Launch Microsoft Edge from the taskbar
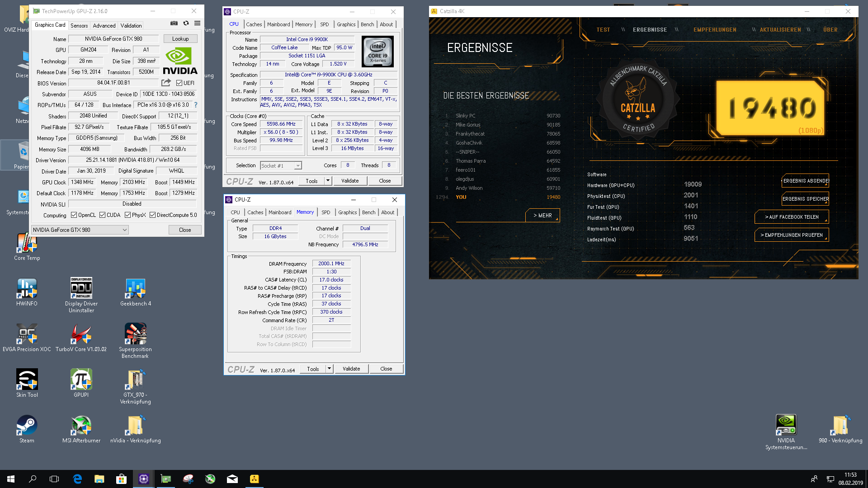The width and height of the screenshot is (868, 488). tap(77, 479)
